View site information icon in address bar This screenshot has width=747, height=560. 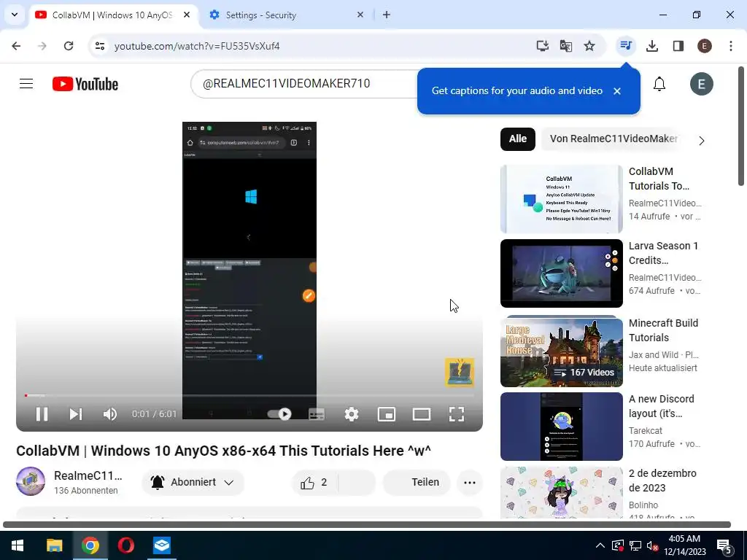(99, 46)
